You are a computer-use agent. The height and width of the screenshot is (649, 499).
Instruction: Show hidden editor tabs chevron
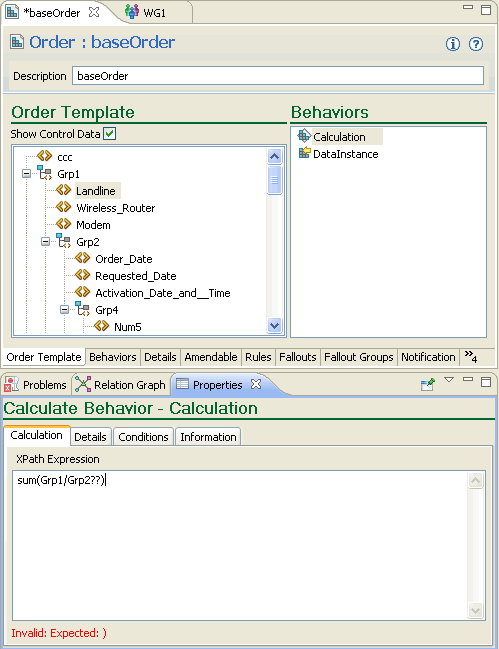pyautogui.click(x=471, y=356)
